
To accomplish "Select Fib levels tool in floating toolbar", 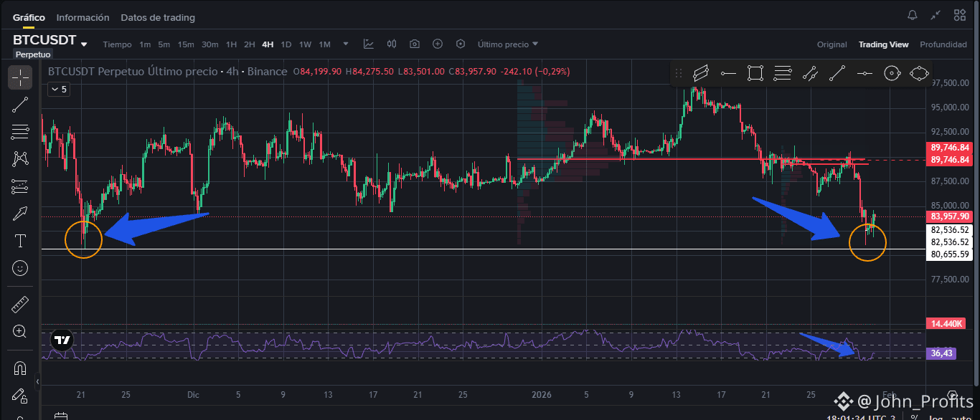I will tap(783, 72).
